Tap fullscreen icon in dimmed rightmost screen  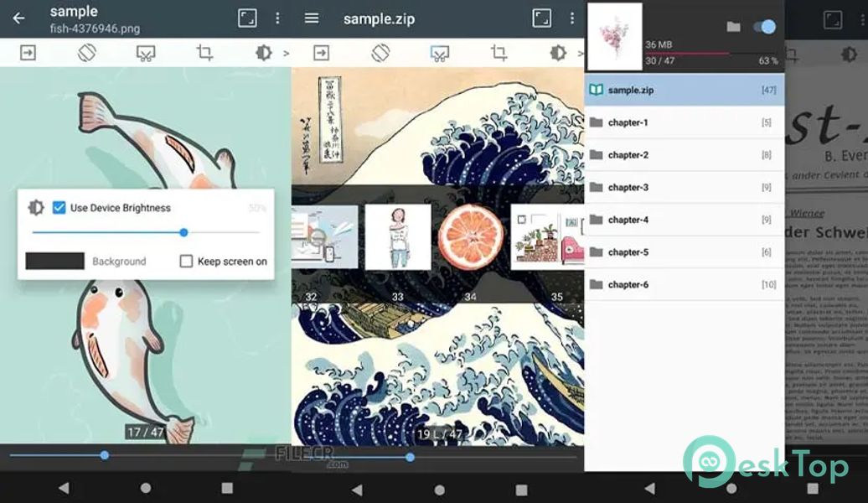pyautogui.click(x=833, y=20)
